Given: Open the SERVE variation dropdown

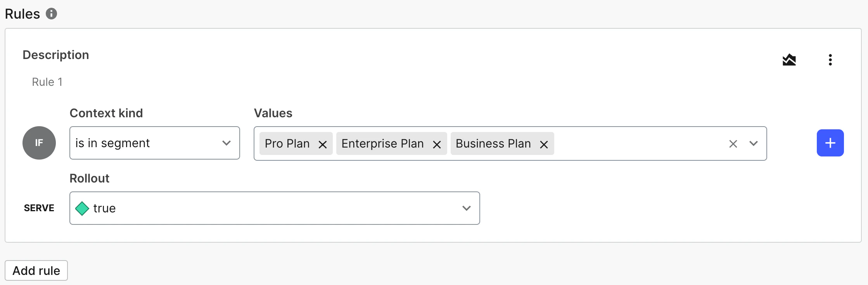Looking at the screenshot, I should (x=466, y=208).
